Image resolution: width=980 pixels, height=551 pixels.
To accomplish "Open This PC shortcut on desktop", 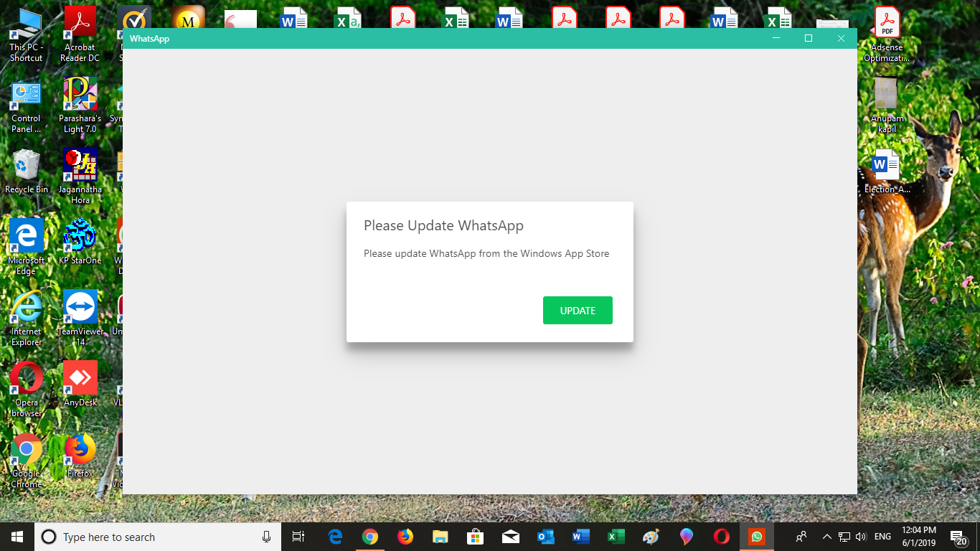I will click(x=27, y=34).
